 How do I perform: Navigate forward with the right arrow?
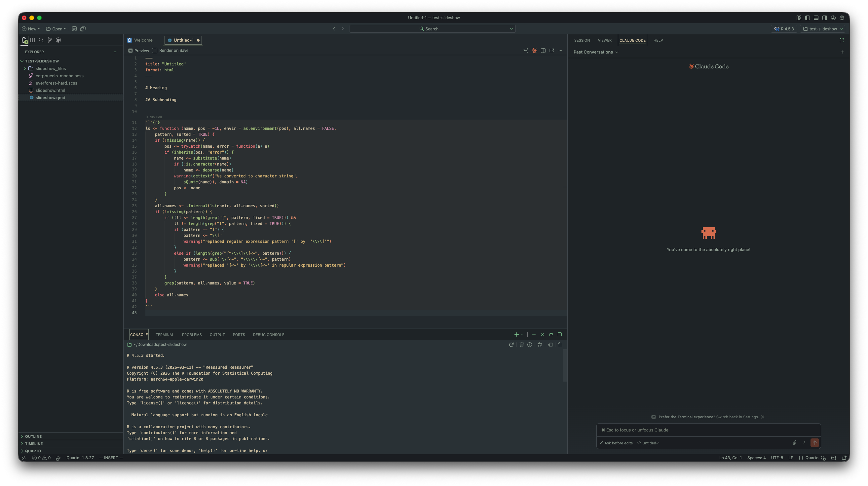[343, 29]
